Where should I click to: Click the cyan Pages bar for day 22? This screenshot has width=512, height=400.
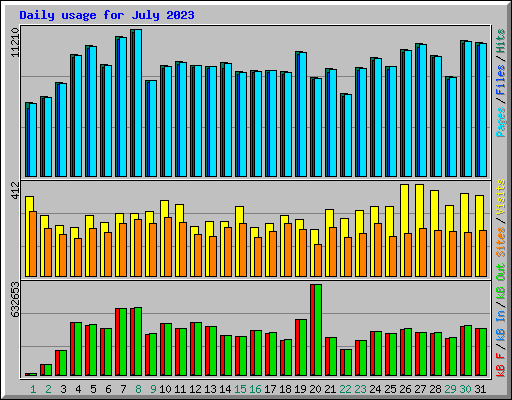(348, 135)
